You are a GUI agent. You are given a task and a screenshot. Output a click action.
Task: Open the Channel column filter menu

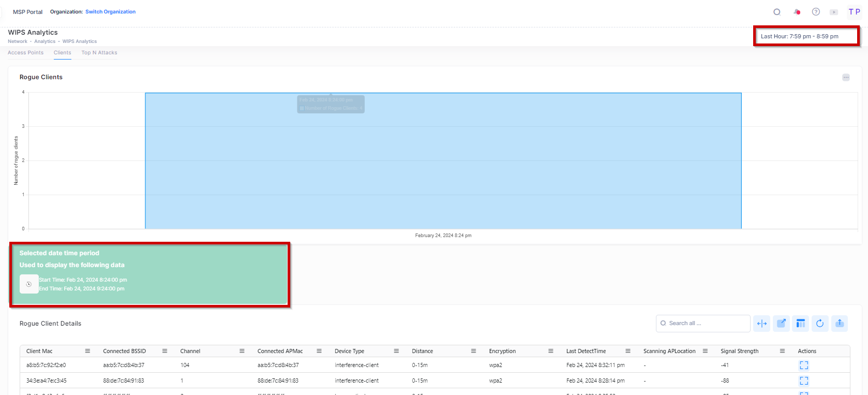(x=242, y=351)
